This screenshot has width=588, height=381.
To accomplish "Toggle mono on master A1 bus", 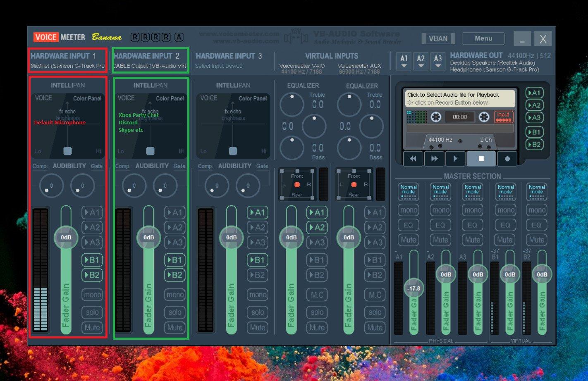I will (409, 210).
